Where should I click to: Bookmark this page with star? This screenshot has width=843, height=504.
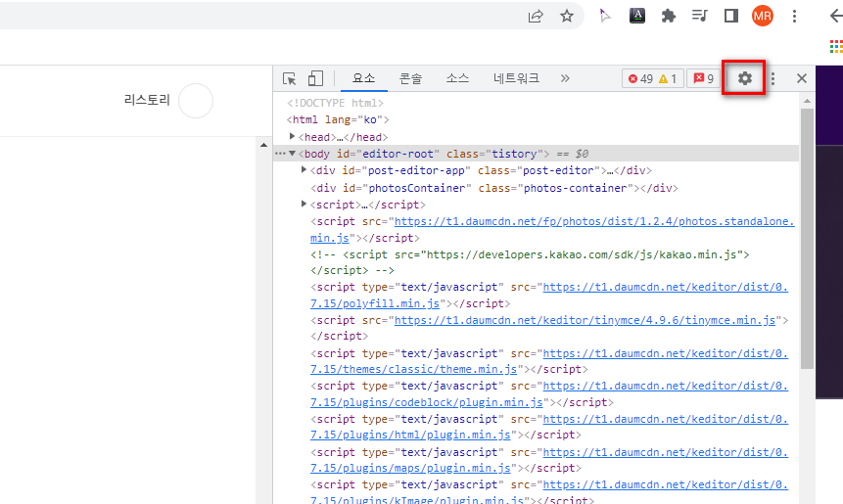[567, 16]
